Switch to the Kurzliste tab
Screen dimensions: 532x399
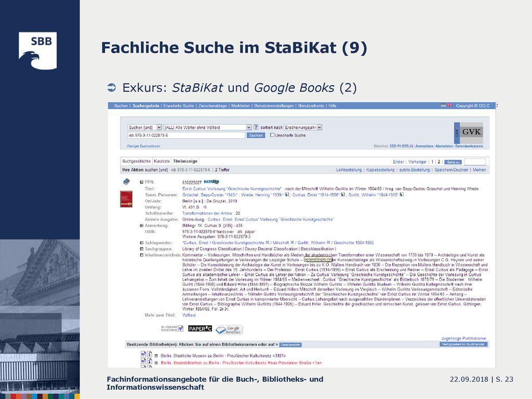click(162, 161)
